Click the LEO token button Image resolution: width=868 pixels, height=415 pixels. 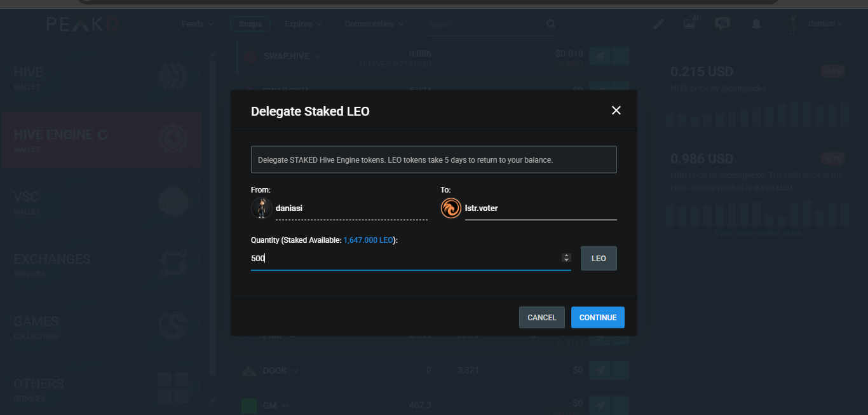tap(599, 259)
